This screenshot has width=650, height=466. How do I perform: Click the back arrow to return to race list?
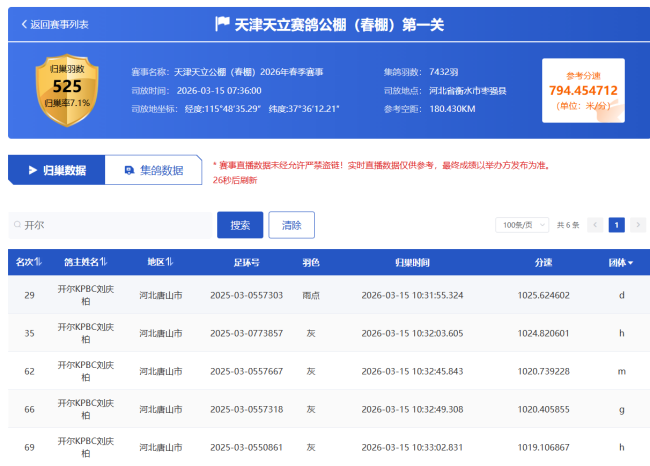[24, 24]
